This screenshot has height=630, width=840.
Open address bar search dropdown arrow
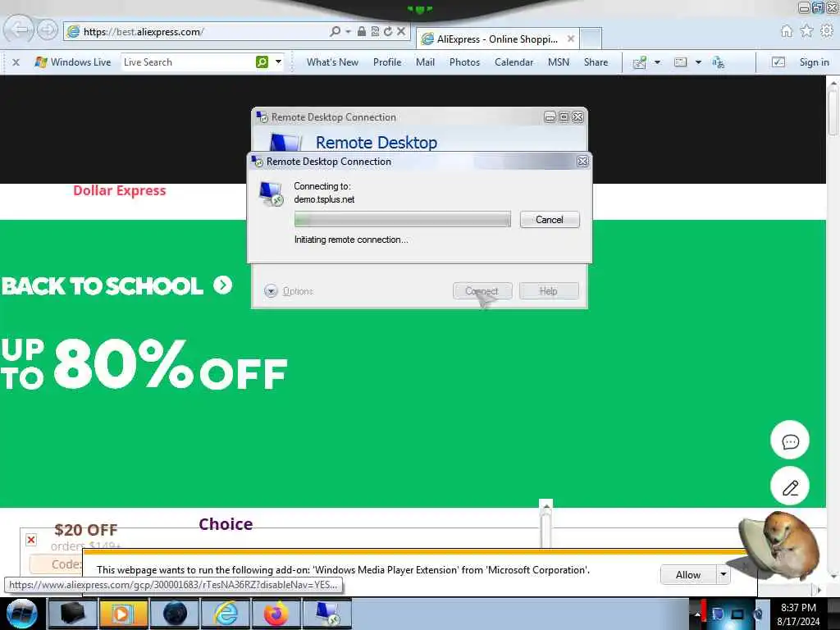tap(348, 32)
